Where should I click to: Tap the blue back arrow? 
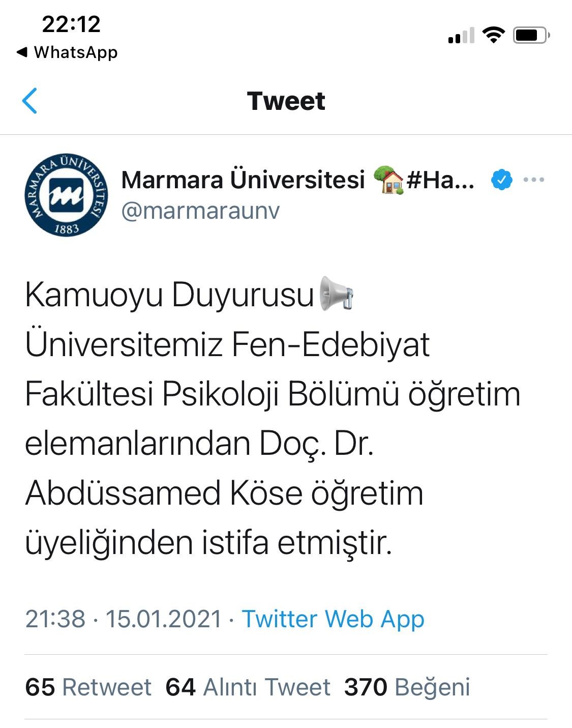click(30, 101)
